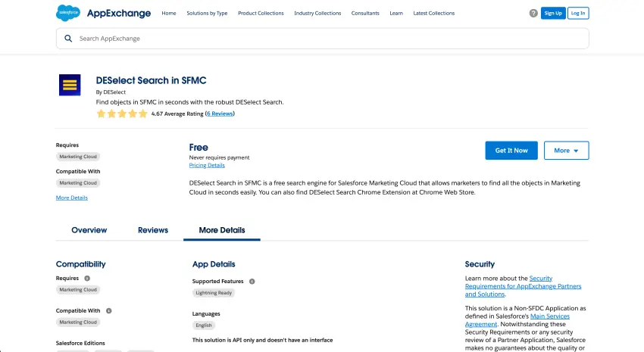Open the Industry Collections menu
Screen dimensions: 644x352
(317, 13)
